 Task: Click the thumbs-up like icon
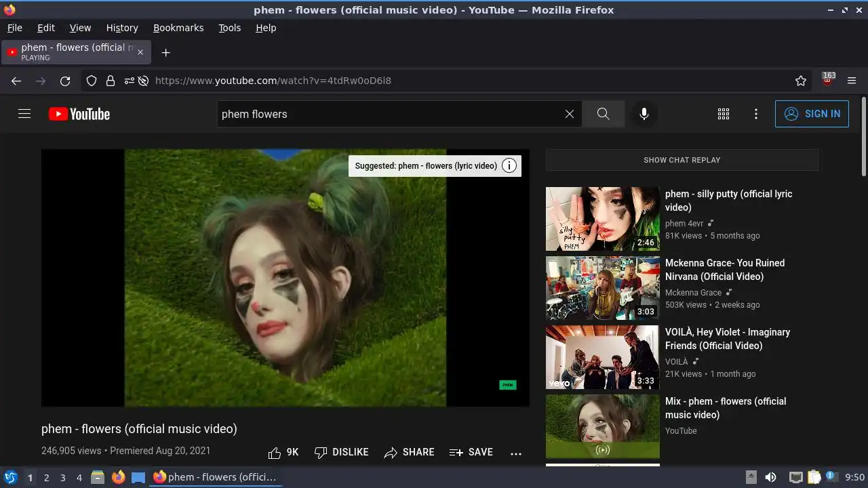pos(275,452)
